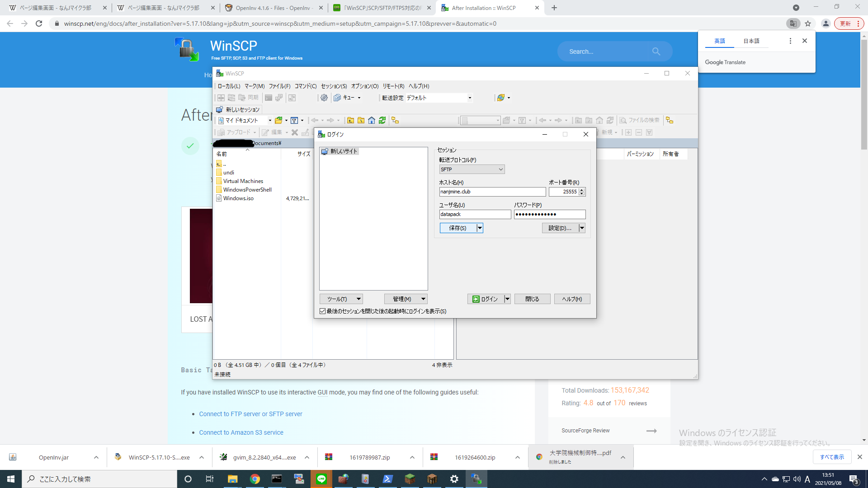Click the search magnifier on WinSCP site
Screen dimensions: 868x488
pyautogui.click(x=656, y=52)
